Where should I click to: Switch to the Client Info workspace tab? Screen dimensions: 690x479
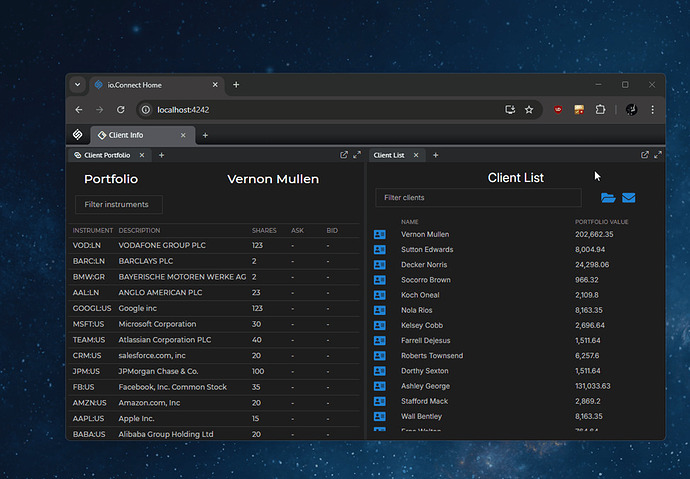point(126,135)
